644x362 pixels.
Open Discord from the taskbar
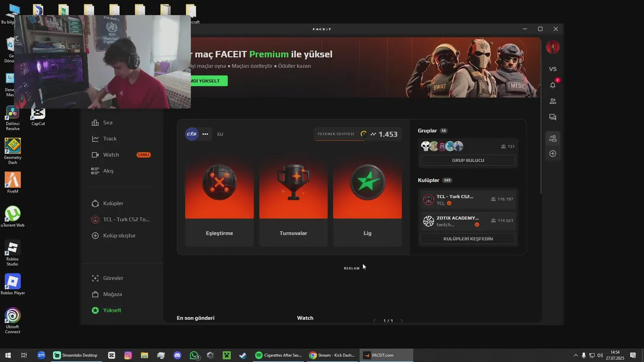click(177, 355)
